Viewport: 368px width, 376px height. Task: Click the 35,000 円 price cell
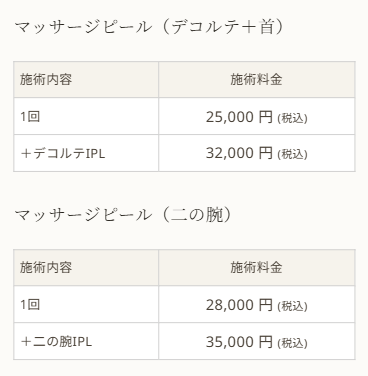point(257,341)
